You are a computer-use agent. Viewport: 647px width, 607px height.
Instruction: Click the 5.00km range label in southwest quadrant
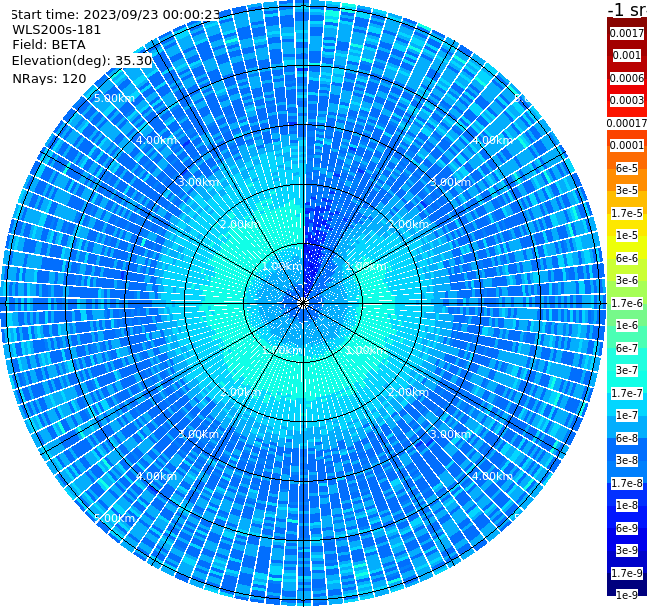pos(114,518)
